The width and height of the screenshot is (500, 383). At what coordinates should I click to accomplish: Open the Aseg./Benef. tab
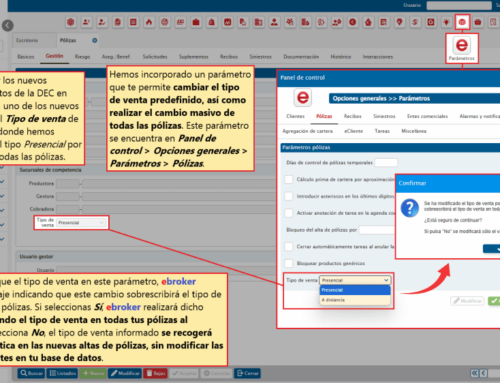coord(116,57)
